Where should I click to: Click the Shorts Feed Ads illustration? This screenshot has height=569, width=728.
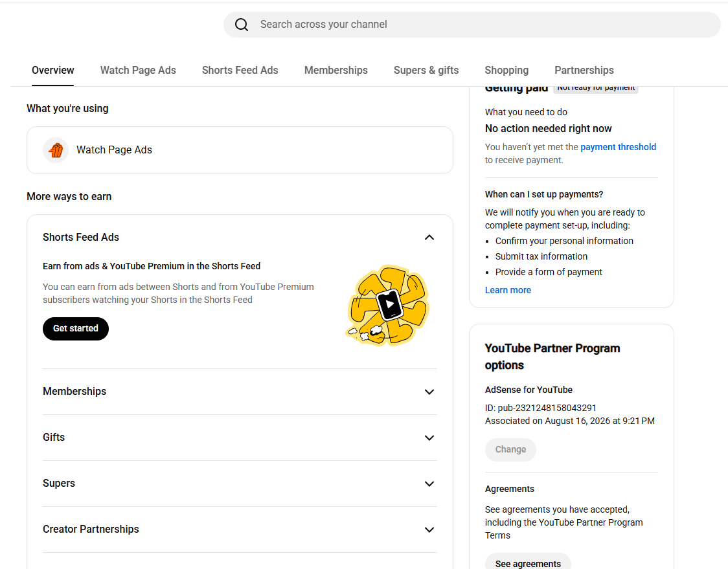pos(388,306)
